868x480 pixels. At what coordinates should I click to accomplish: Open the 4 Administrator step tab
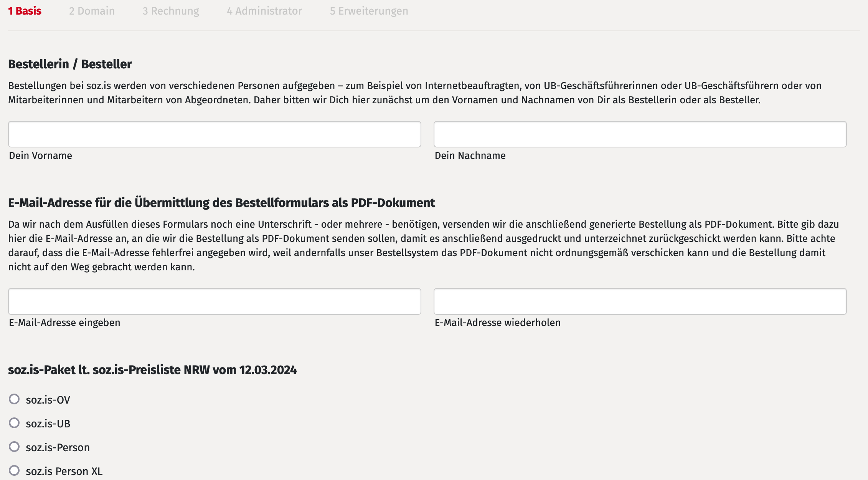pyautogui.click(x=264, y=11)
